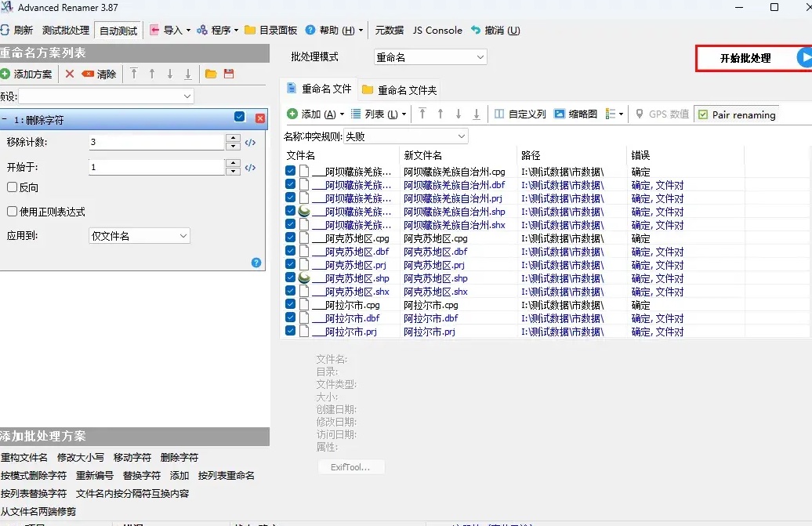The width and height of the screenshot is (812, 526).
Task: Open the 应用到 仅文件名 dropdown
Action: coord(139,235)
